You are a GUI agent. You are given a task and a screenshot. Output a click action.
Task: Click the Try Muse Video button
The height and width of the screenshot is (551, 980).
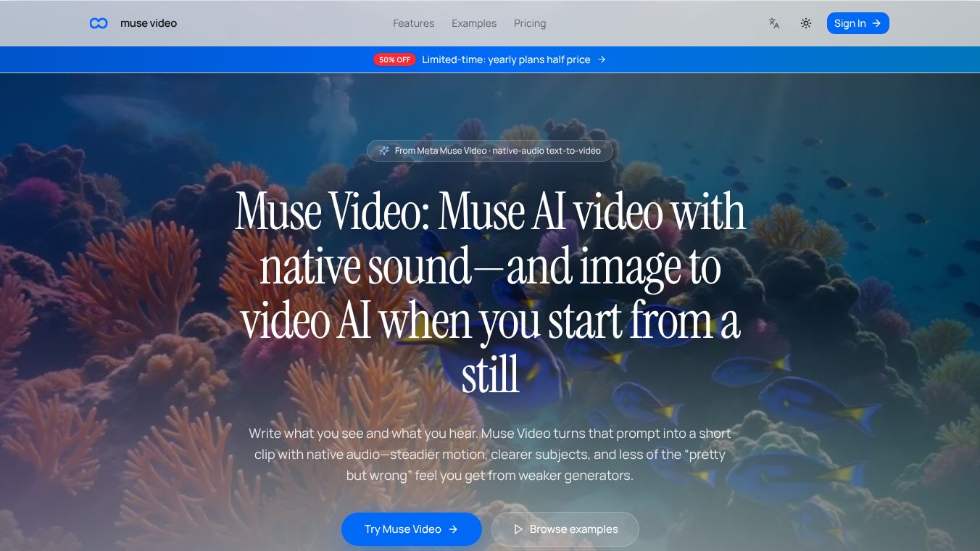[x=412, y=529]
